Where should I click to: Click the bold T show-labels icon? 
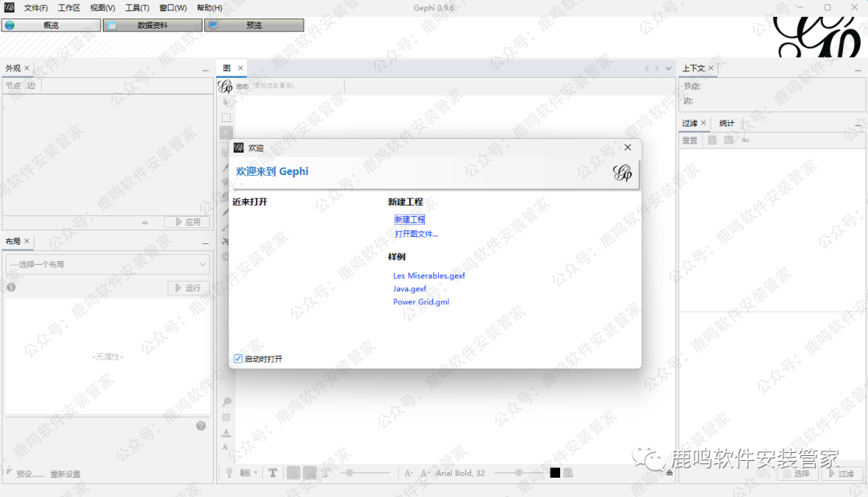click(272, 473)
